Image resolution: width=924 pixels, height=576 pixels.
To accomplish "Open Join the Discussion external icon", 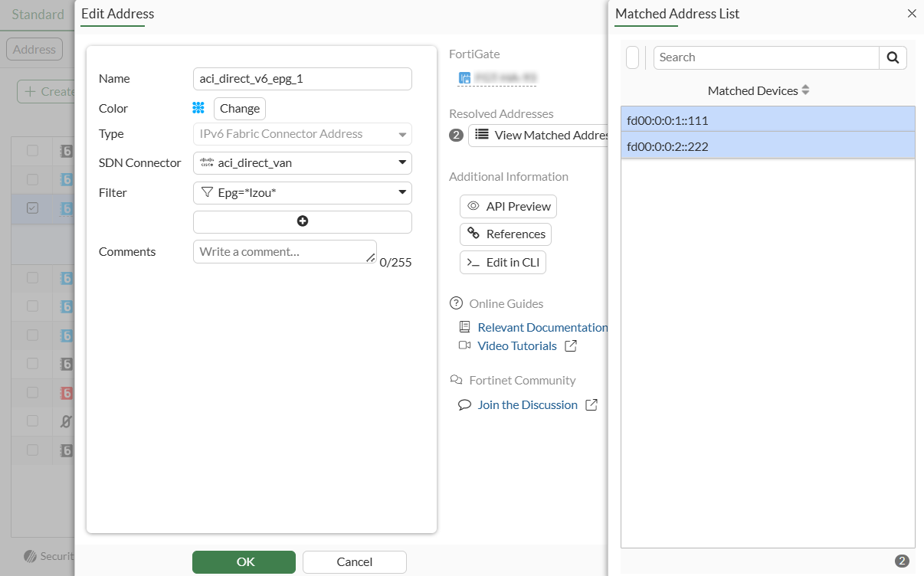I will [x=591, y=405].
